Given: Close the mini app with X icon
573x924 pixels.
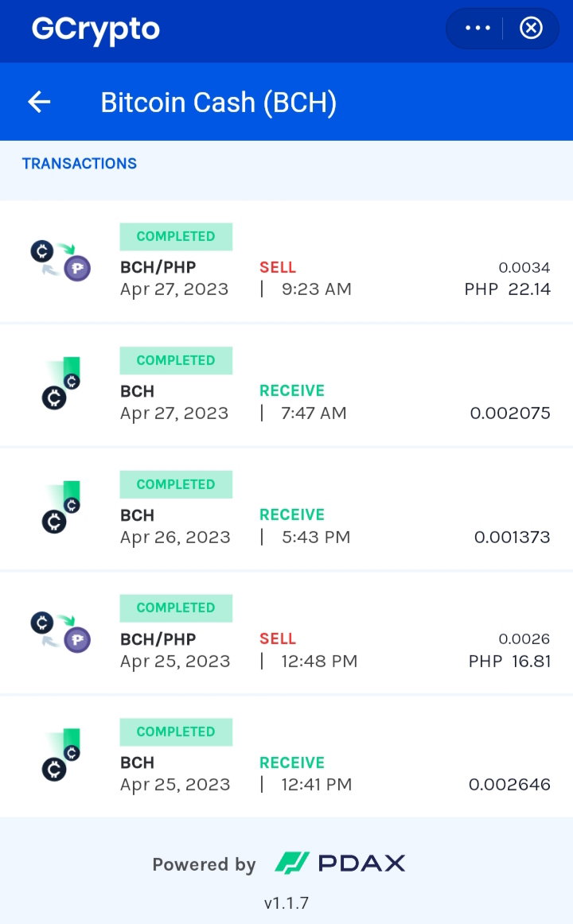Looking at the screenshot, I should 531,28.
